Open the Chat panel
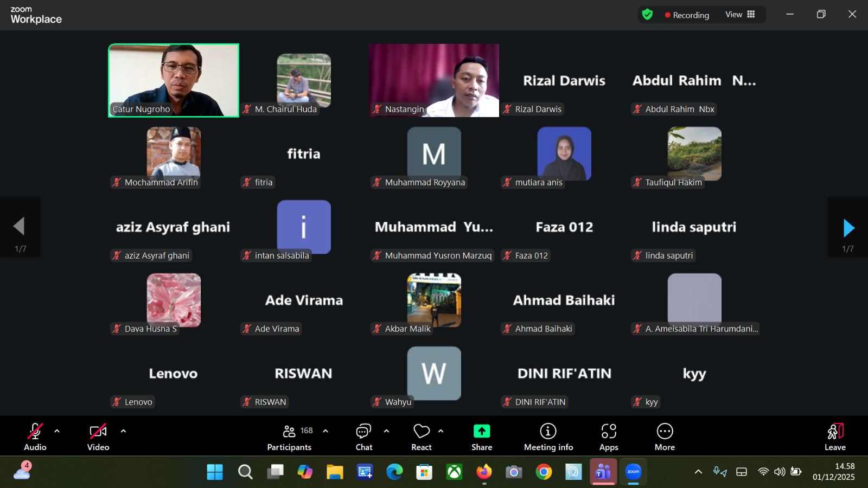Viewport: 868px width, 488px height. [363, 436]
